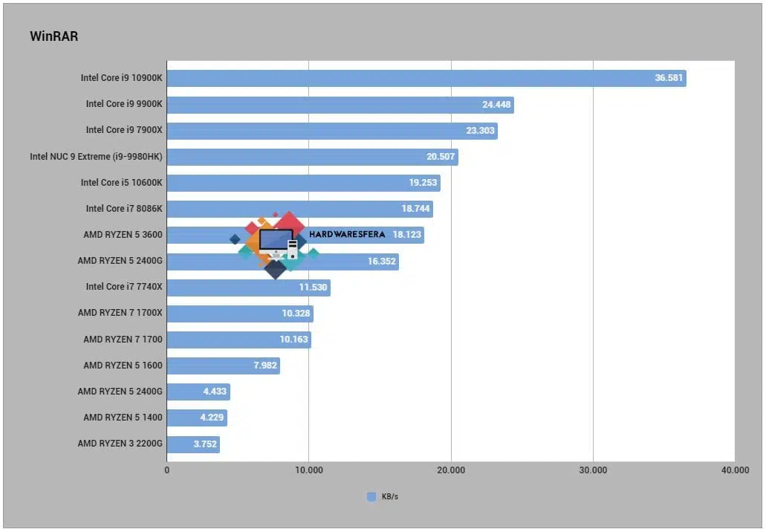This screenshot has height=532, width=766.
Task: Select the "Intel Core i9 10900K" label
Action: point(122,78)
